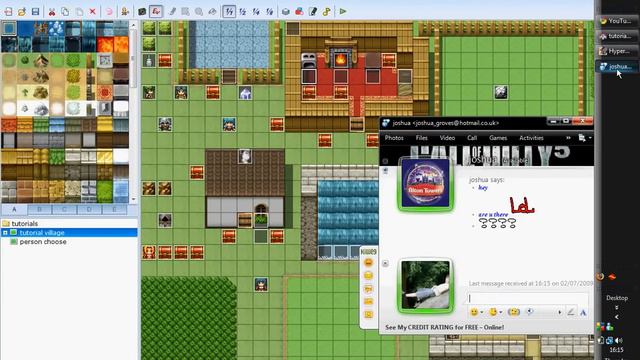The image size is (640, 360).
Task: Open the YouTu... window from the taskbar
Action: pyautogui.click(x=616, y=21)
